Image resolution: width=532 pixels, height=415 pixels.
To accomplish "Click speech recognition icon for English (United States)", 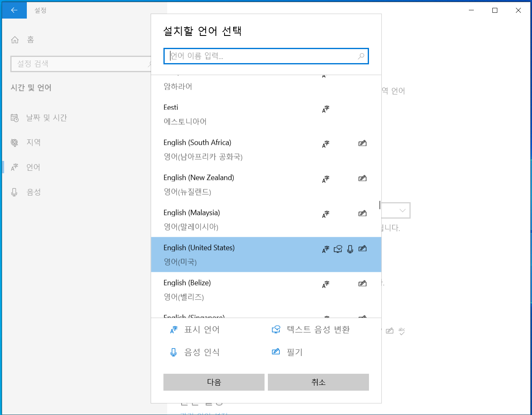I will 350,249.
